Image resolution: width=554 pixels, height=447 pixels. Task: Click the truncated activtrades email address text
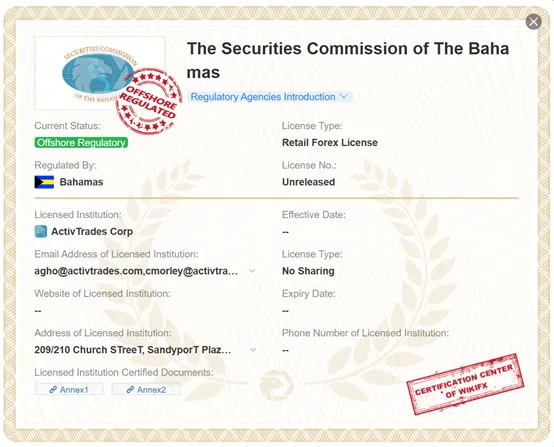point(136,271)
